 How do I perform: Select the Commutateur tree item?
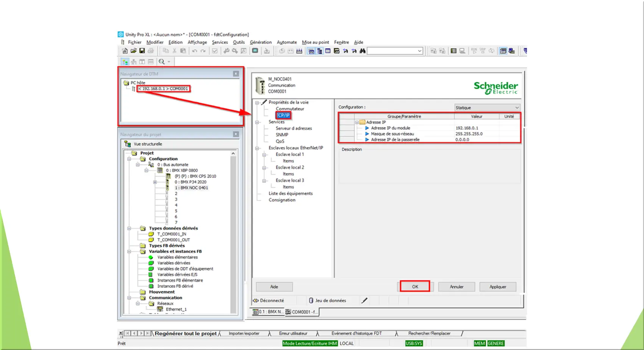(x=290, y=109)
